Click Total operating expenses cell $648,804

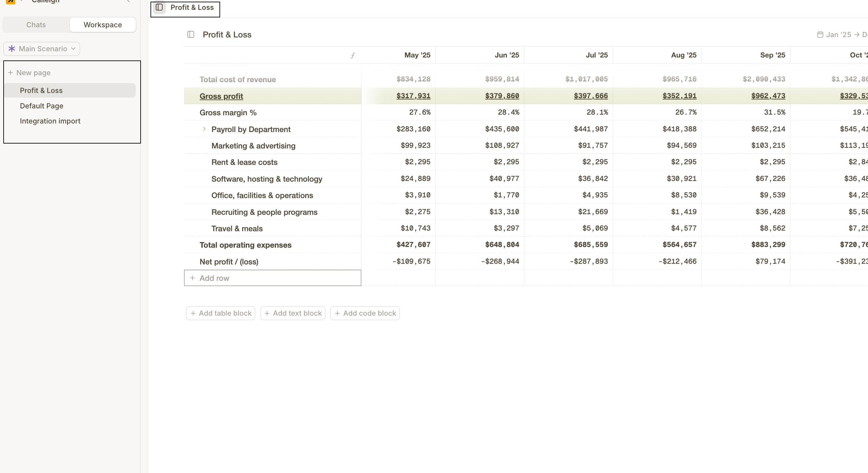tap(502, 245)
